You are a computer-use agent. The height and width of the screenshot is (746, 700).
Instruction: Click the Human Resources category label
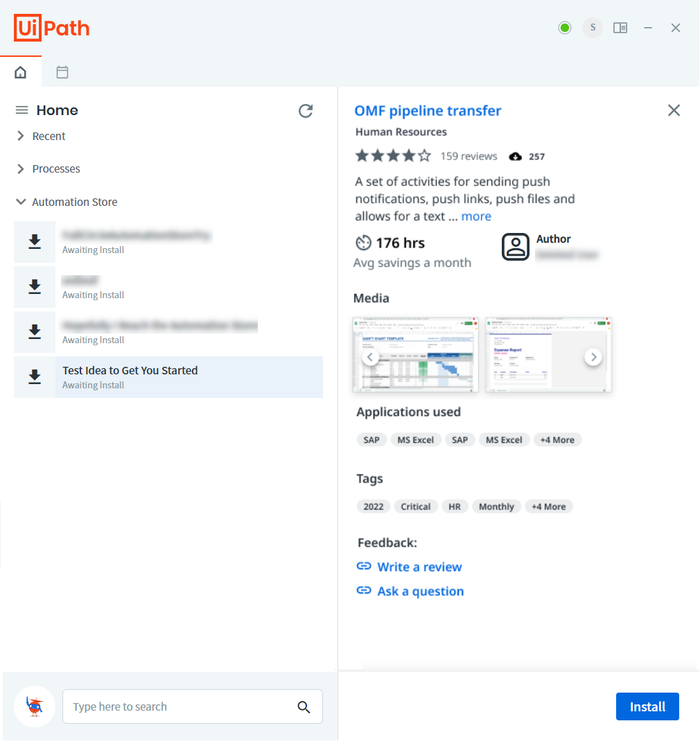[401, 132]
